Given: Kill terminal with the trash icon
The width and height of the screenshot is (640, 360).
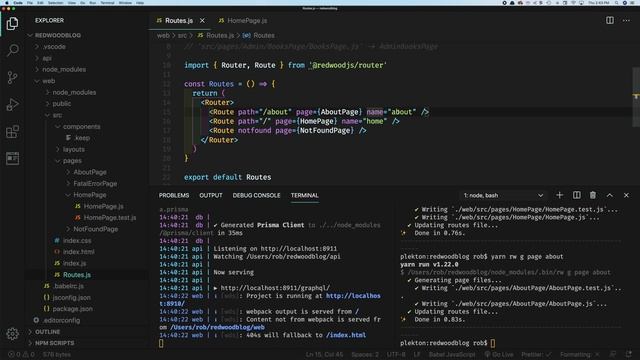Looking at the screenshot, I should (x=593, y=195).
